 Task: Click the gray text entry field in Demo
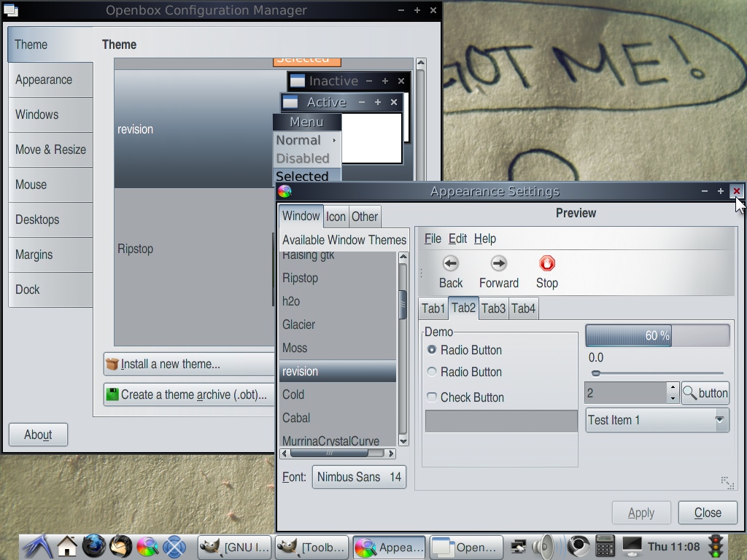[x=500, y=421]
